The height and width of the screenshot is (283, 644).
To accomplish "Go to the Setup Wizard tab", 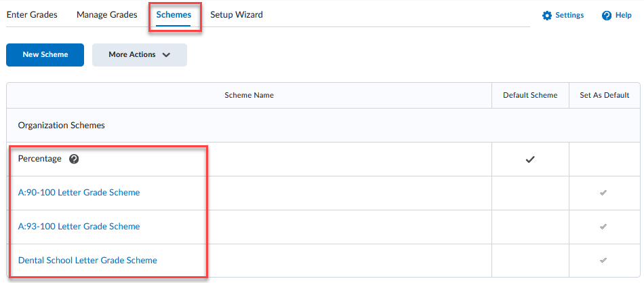I will (x=237, y=14).
